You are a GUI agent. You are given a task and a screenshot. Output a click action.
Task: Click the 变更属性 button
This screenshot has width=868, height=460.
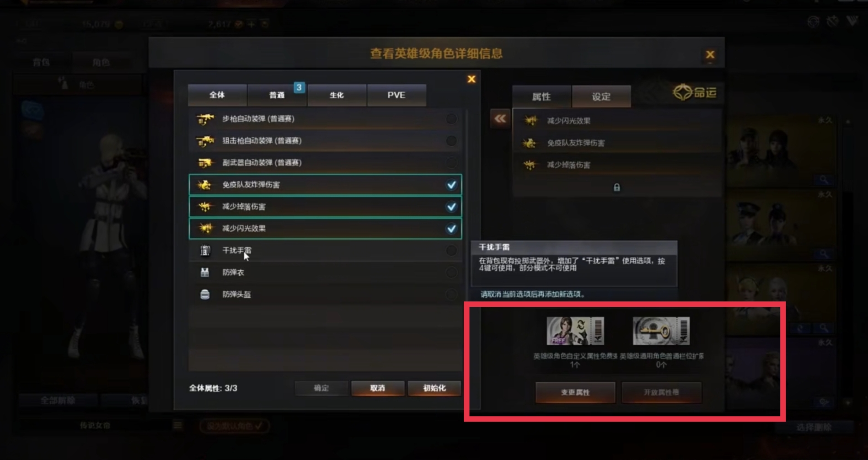(575, 392)
